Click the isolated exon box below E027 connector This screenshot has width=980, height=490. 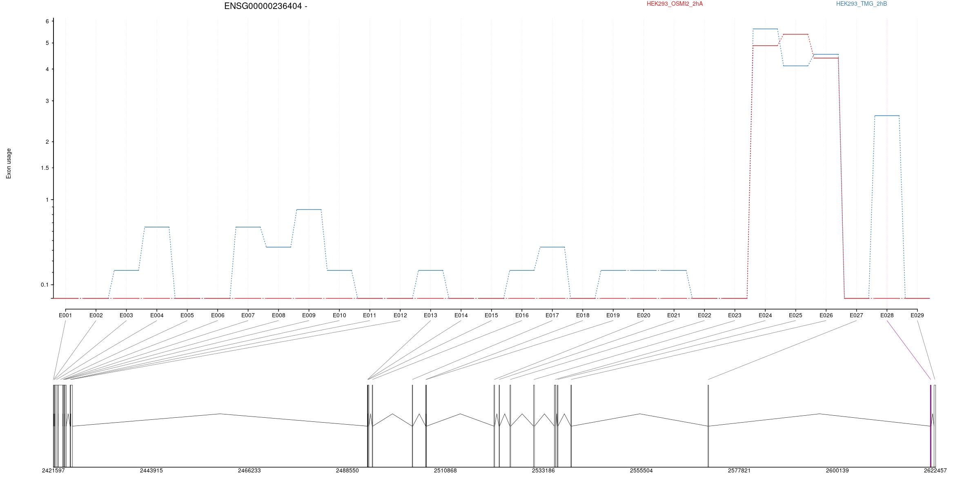(708, 426)
